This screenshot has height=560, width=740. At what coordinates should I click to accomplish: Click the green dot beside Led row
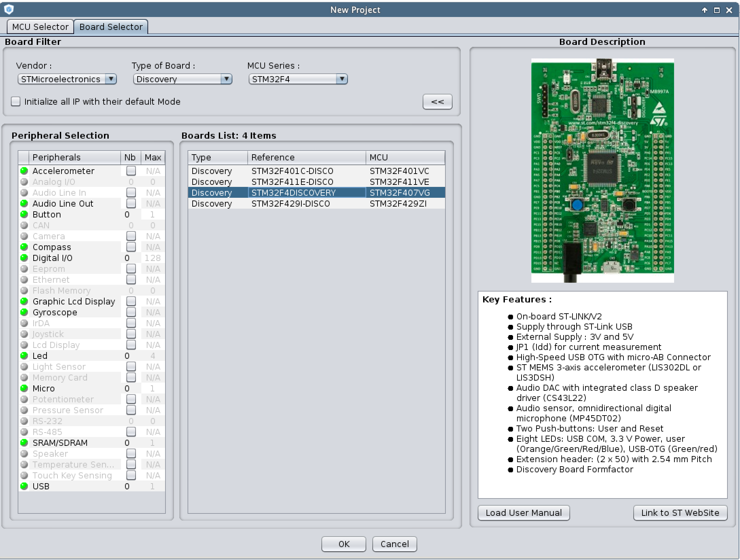pyautogui.click(x=24, y=355)
